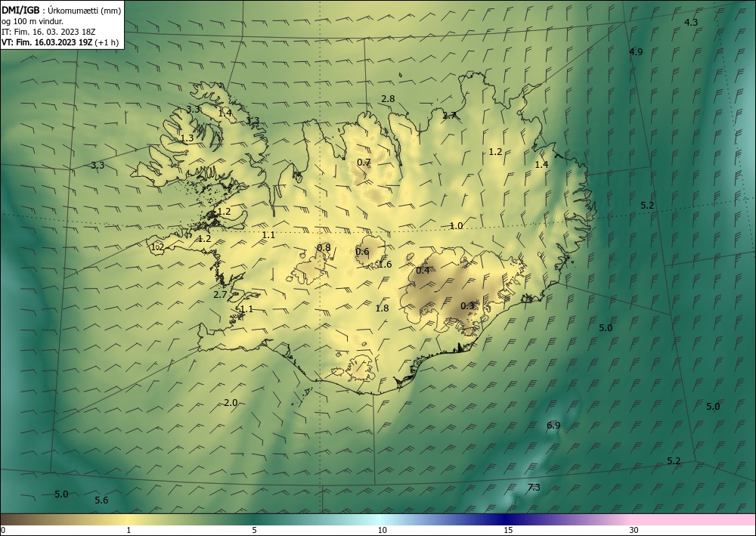Image resolution: width=756 pixels, height=536 pixels.
Task: Click the 4.3 value label
Action: coord(691,22)
